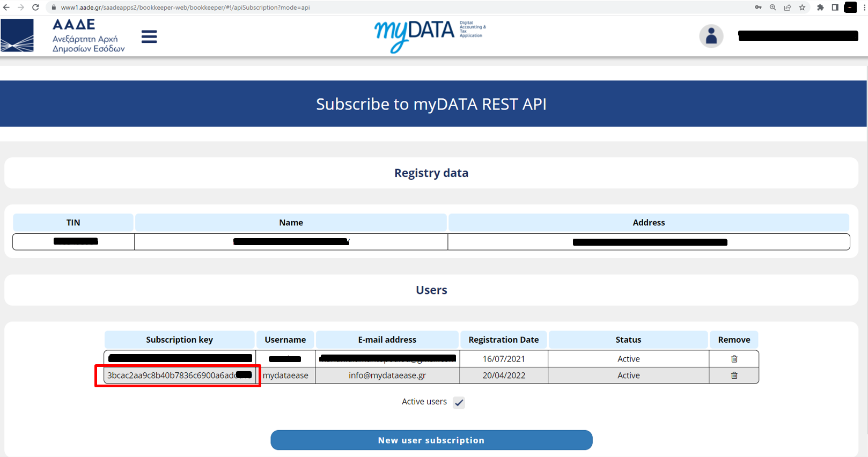
Task: Open the browser side panel icon
Action: point(835,8)
